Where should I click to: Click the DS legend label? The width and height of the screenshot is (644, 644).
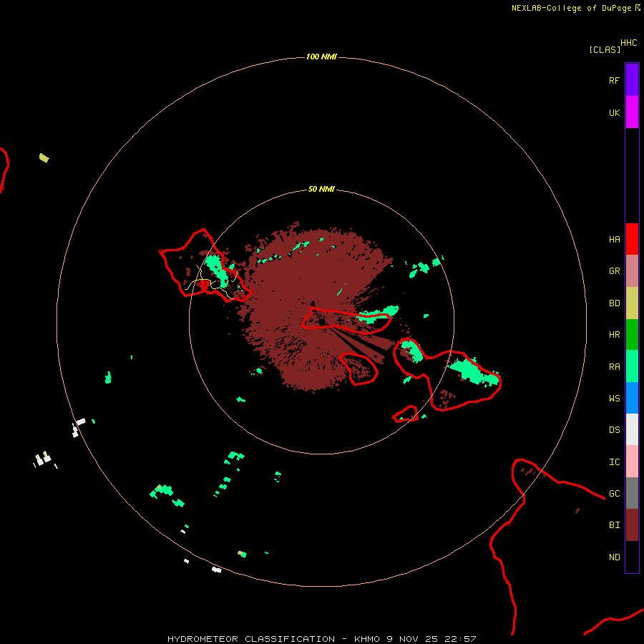click(x=614, y=430)
